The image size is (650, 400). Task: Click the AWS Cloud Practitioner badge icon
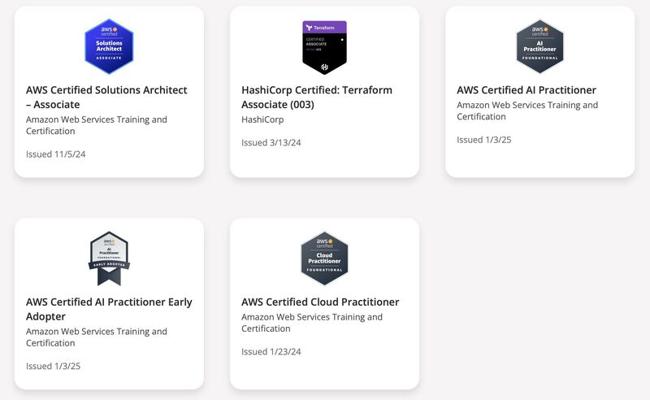[x=325, y=259]
